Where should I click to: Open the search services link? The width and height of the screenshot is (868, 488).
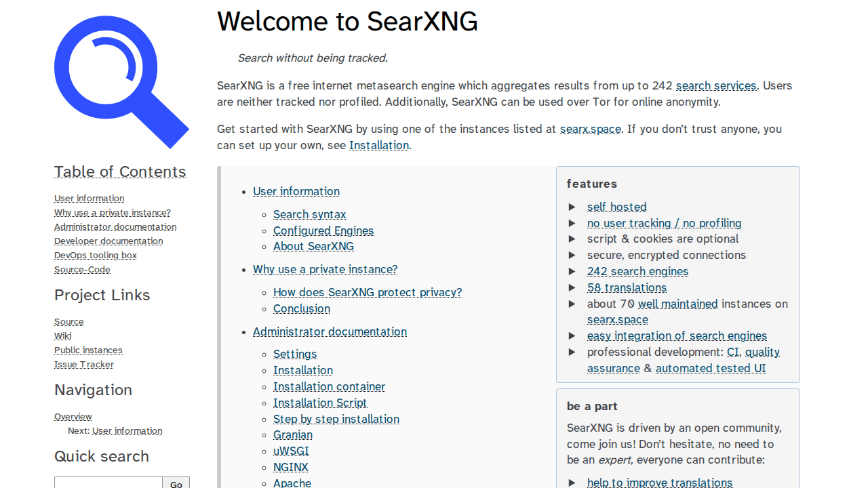(715, 85)
